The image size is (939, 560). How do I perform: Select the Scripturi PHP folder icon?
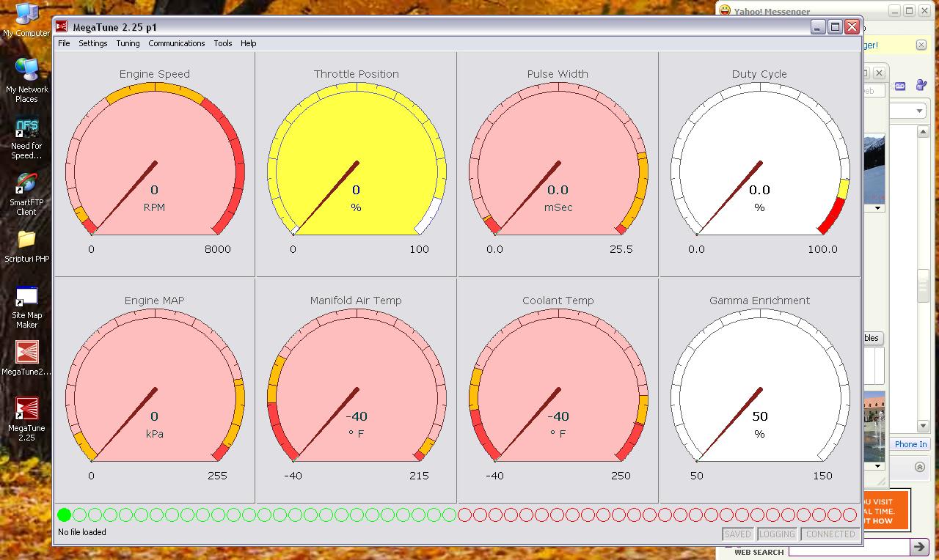click(26, 240)
